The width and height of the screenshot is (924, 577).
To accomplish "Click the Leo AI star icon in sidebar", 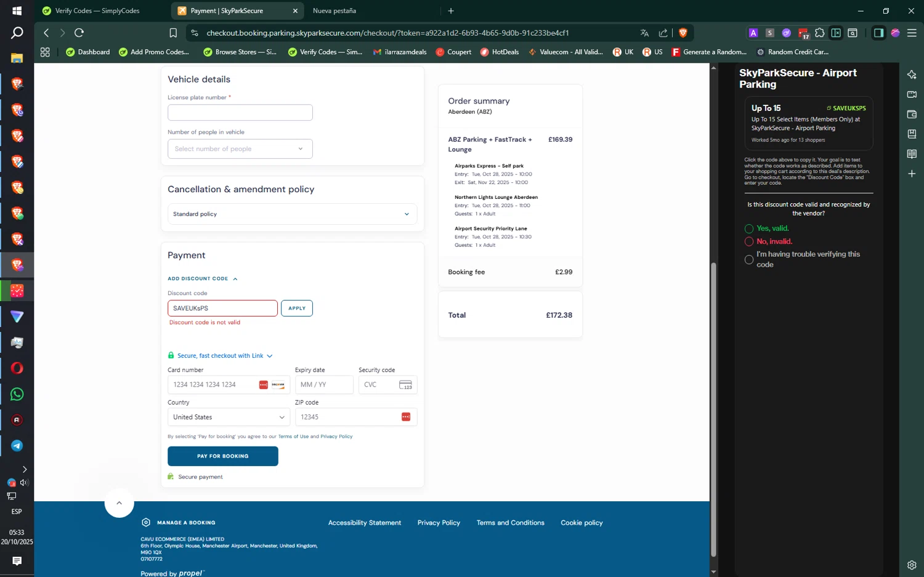I will tap(912, 75).
